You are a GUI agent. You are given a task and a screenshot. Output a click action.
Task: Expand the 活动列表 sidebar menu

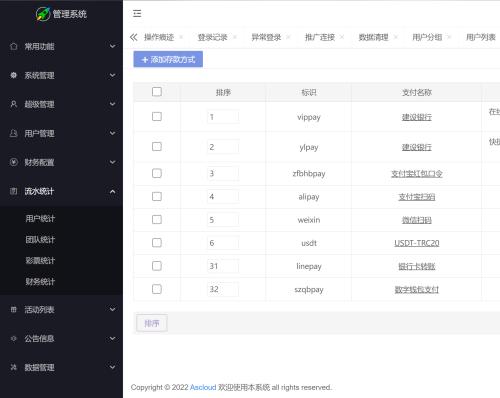click(x=61, y=310)
